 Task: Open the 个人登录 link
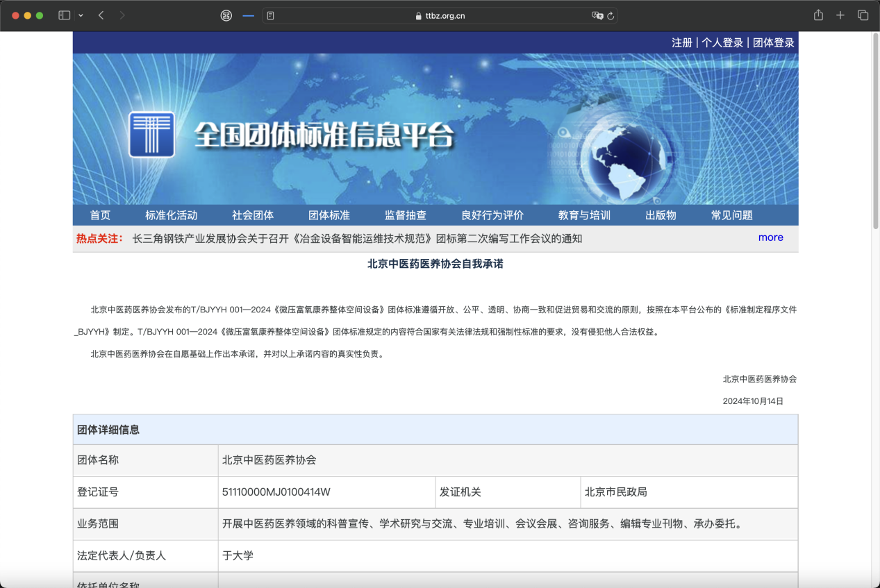[x=722, y=42]
